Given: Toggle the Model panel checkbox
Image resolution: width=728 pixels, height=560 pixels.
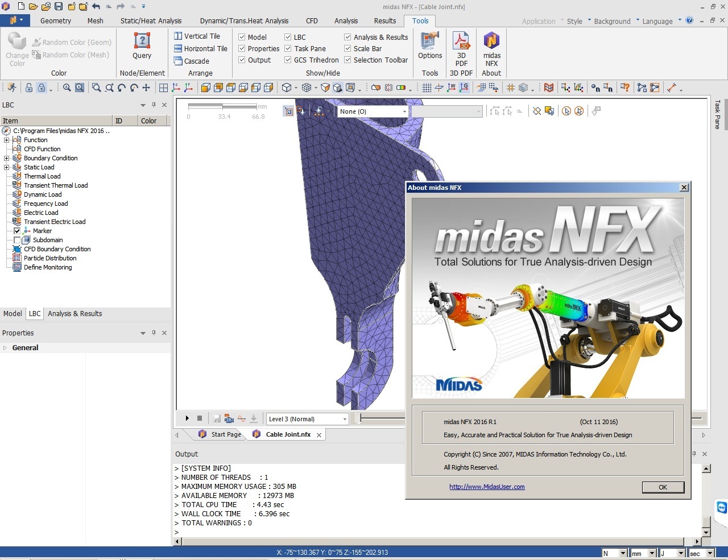Looking at the screenshot, I should tap(242, 37).
